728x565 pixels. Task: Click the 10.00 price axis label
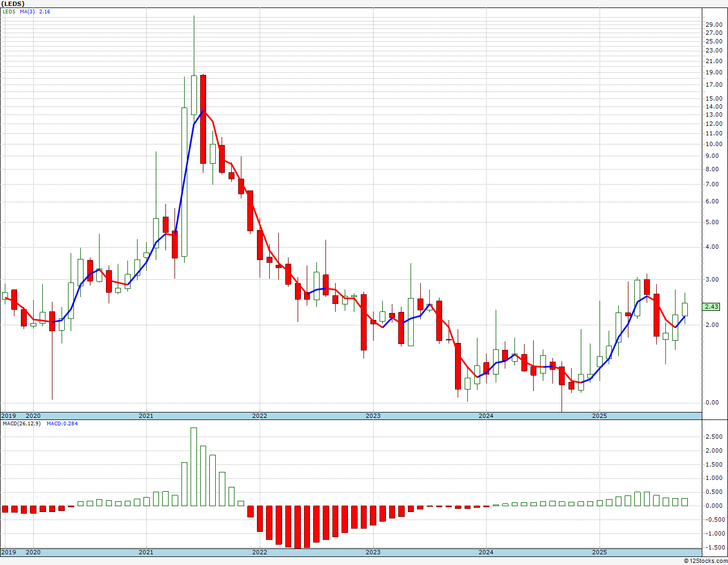714,144
